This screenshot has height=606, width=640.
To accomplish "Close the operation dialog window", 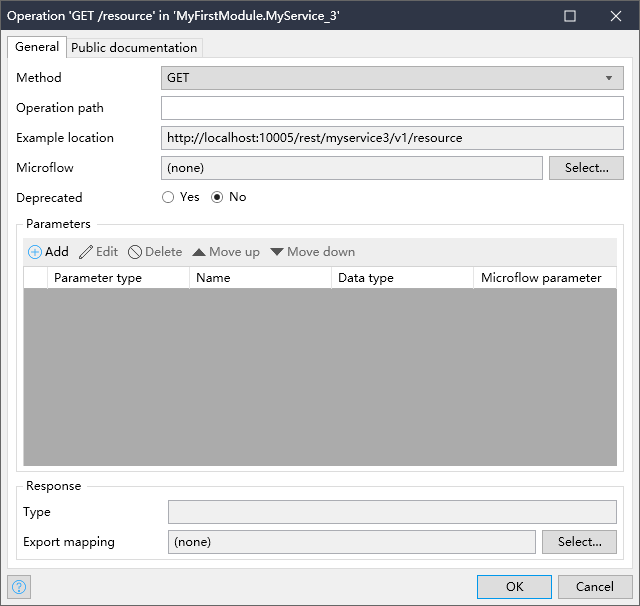I will (616, 16).
